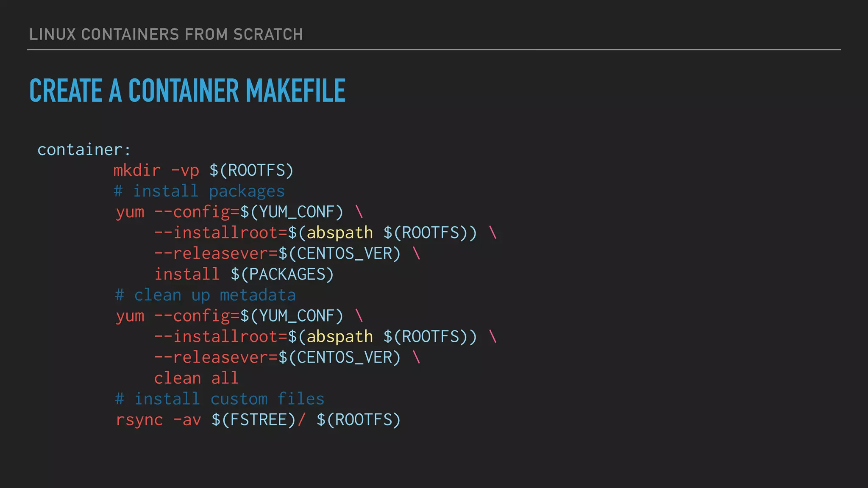Click the '# clean up metadata' comment

(x=205, y=295)
